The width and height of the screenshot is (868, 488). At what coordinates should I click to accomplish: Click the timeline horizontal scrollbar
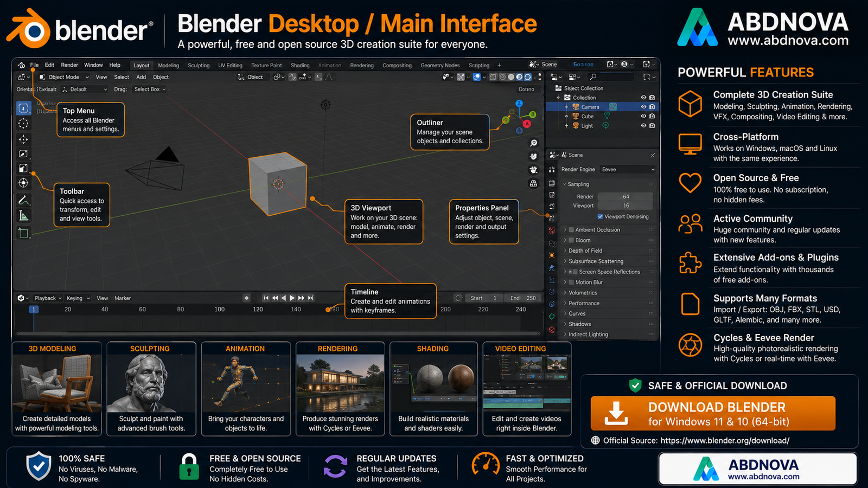pyautogui.click(x=278, y=333)
